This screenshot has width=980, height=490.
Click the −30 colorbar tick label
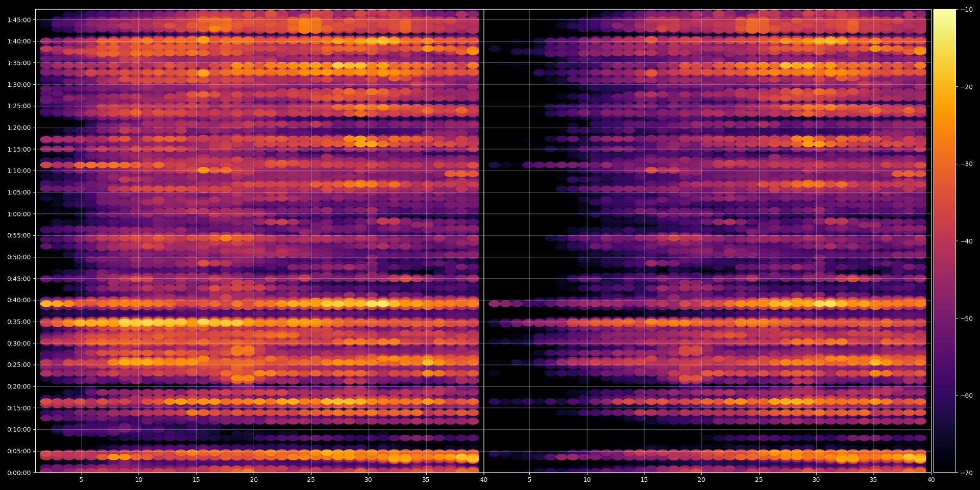[966, 164]
